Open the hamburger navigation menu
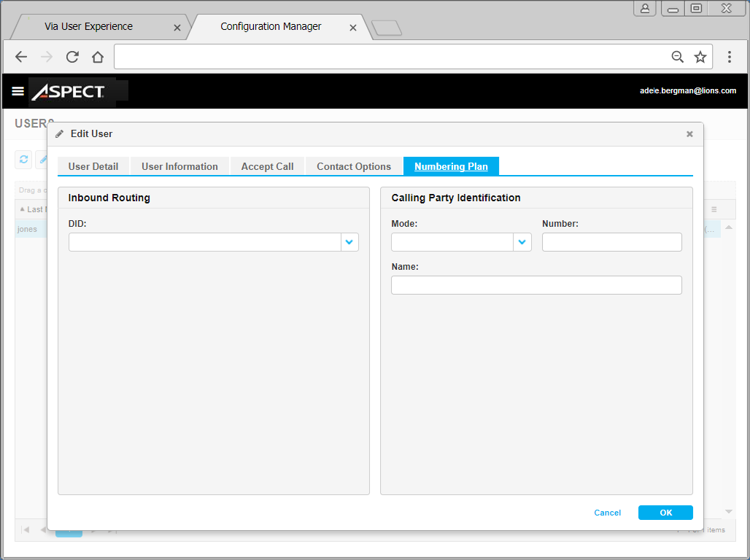The image size is (750, 560). click(17, 91)
